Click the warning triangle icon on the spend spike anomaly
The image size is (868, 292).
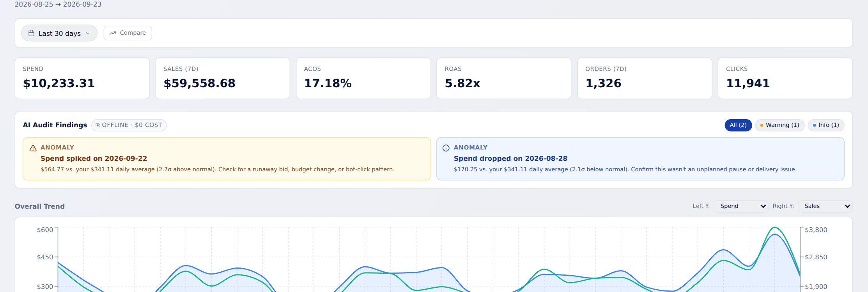point(33,148)
